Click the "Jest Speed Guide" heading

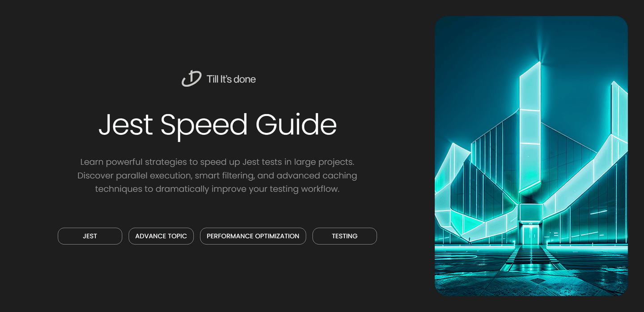[217, 124]
